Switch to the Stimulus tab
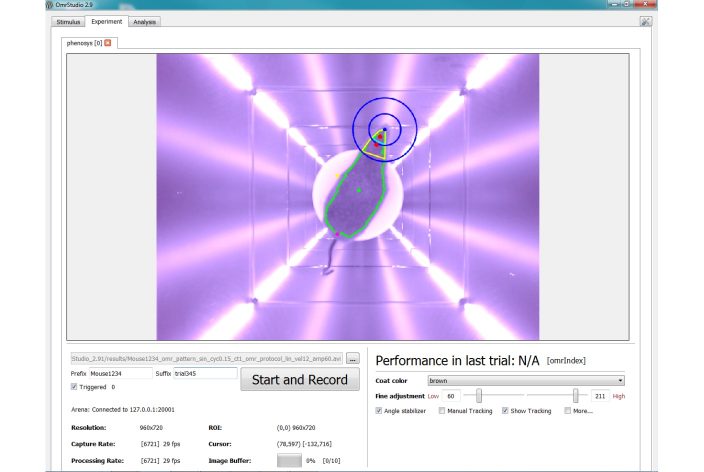 (68, 22)
